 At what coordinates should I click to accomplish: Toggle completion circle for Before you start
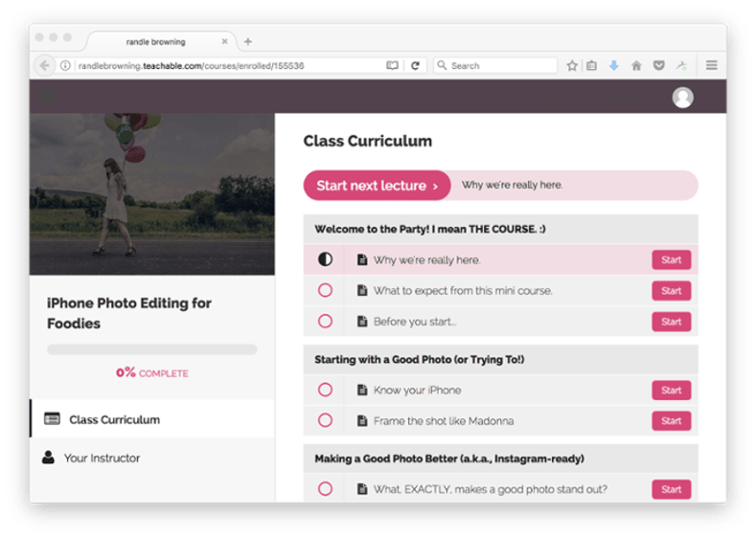(x=325, y=321)
